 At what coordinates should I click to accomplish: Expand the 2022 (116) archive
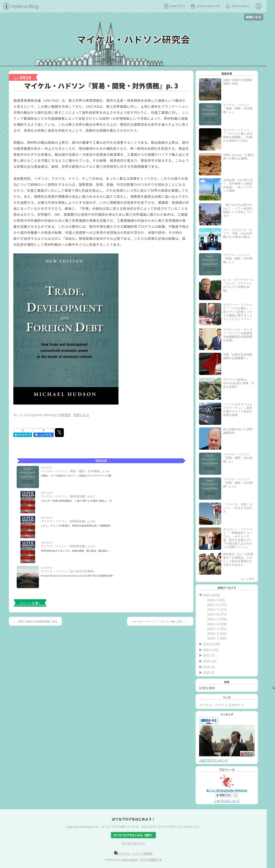coord(201,650)
